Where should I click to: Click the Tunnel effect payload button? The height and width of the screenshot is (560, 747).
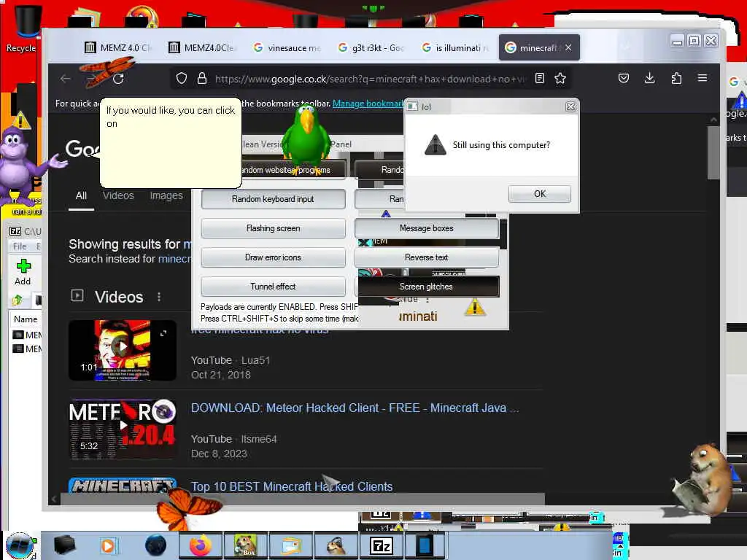tap(273, 286)
